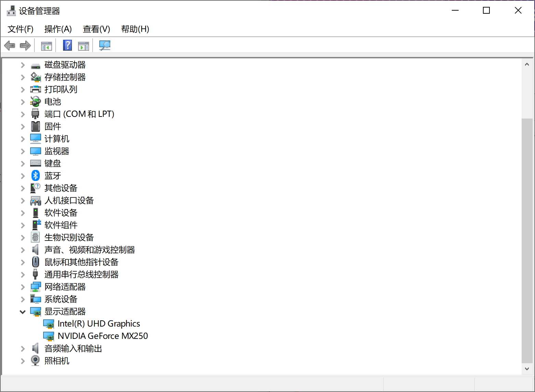
Task: Open the 查看(V) menu
Action: [x=96, y=29]
